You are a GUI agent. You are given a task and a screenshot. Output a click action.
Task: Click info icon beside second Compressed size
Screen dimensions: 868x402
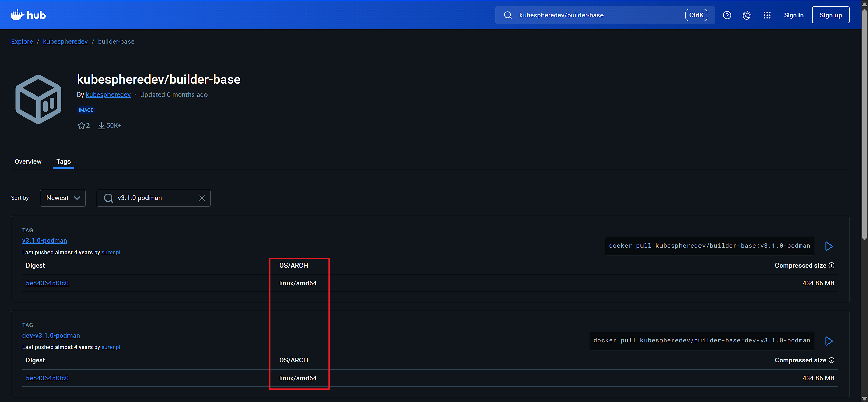[x=831, y=360]
